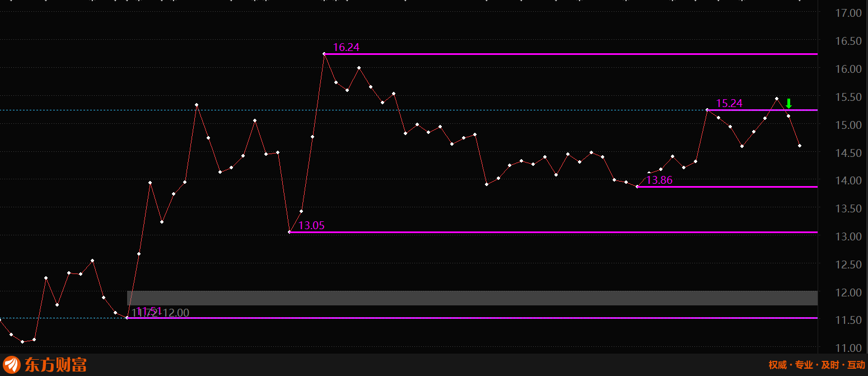
Task: Select the magenta horizontal line at 16.24
Action: [x=571, y=54]
